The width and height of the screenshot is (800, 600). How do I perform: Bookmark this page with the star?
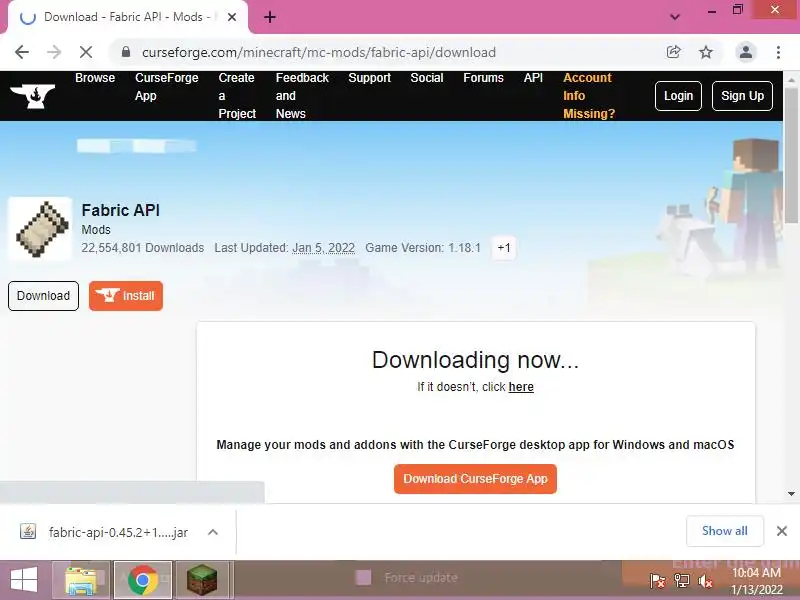click(x=706, y=52)
